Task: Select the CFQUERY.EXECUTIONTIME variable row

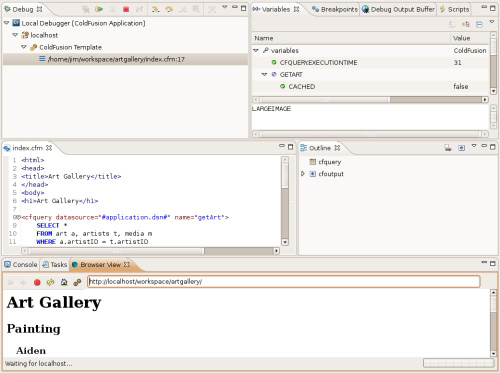Action: [371, 62]
